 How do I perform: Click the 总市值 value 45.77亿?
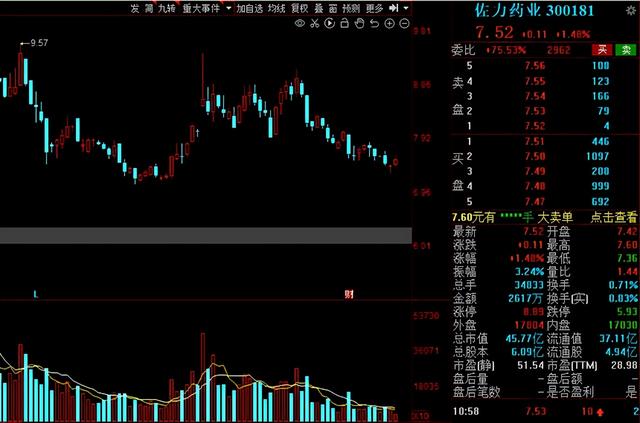pyautogui.click(x=524, y=338)
